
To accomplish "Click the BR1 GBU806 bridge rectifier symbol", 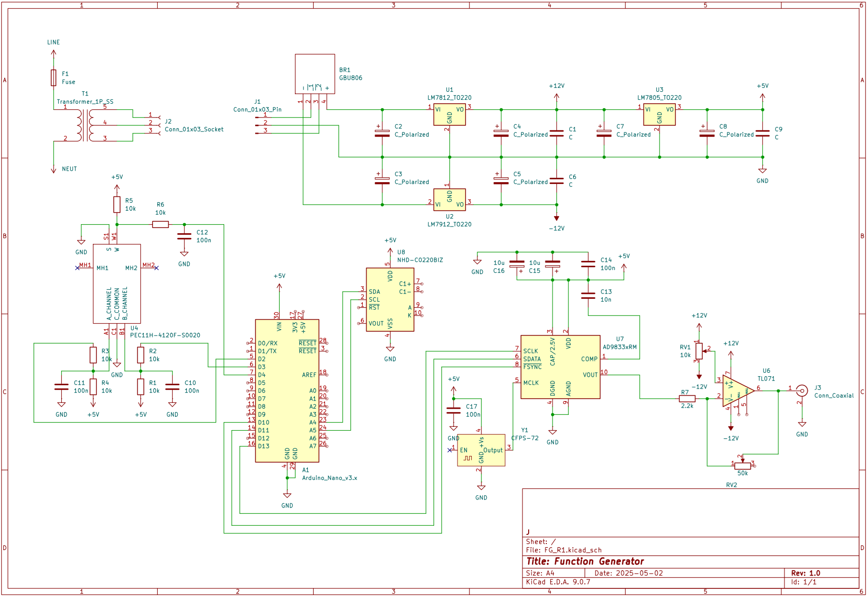I will point(315,74).
